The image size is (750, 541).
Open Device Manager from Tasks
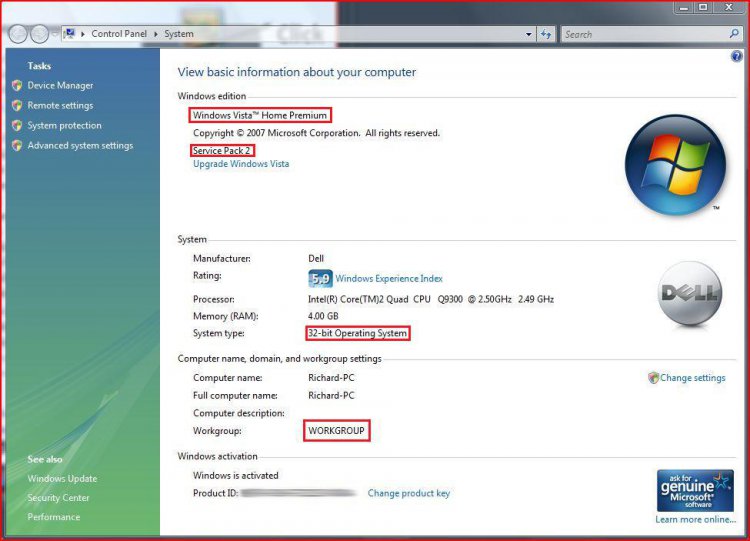click(x=60, y=85)
